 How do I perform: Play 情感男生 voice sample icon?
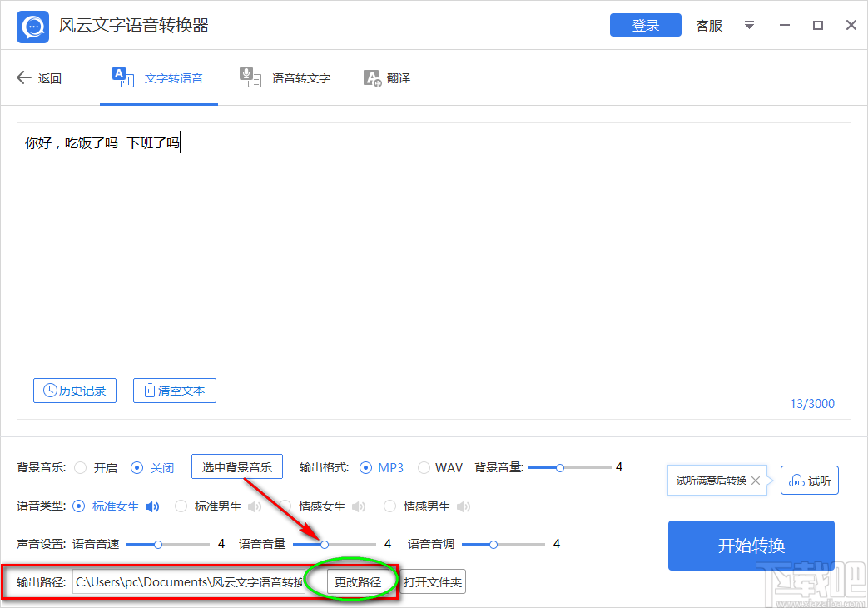click(464, 506)
